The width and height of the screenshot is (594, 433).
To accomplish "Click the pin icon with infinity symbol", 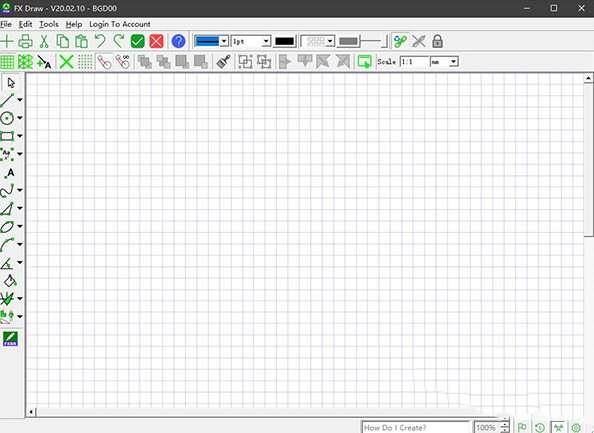I will click(x=123, y=61).
